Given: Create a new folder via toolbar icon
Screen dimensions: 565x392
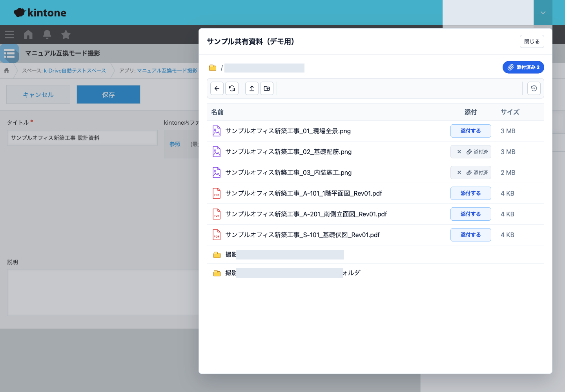Looking at the screenshot, I should point(267,89).
